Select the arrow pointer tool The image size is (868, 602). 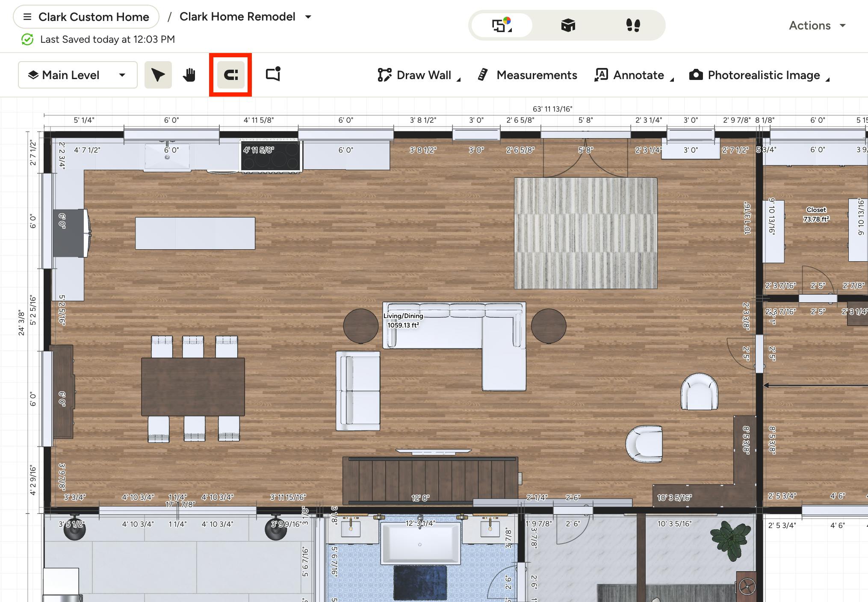pyautogui.click(x=158, y=75)
